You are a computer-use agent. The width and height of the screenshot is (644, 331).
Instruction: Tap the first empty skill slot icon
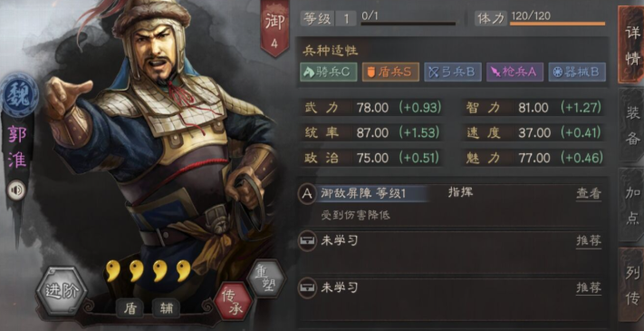click(307, 240)
